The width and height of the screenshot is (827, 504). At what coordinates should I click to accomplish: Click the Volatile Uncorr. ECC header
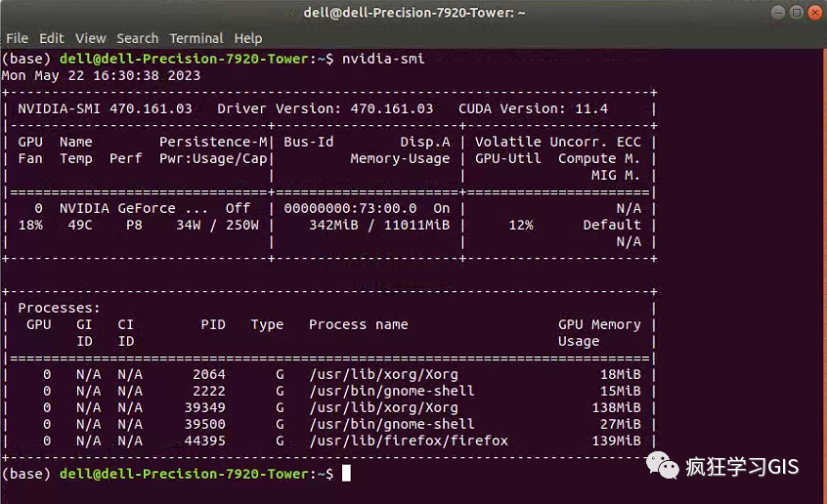point(558,142)
